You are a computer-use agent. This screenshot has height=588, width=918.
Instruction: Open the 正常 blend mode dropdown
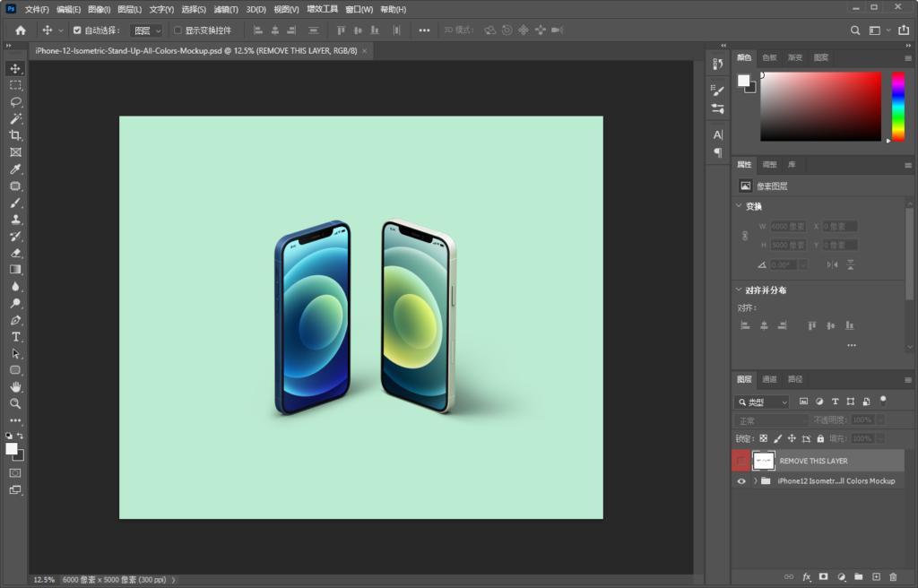point(771,420)
